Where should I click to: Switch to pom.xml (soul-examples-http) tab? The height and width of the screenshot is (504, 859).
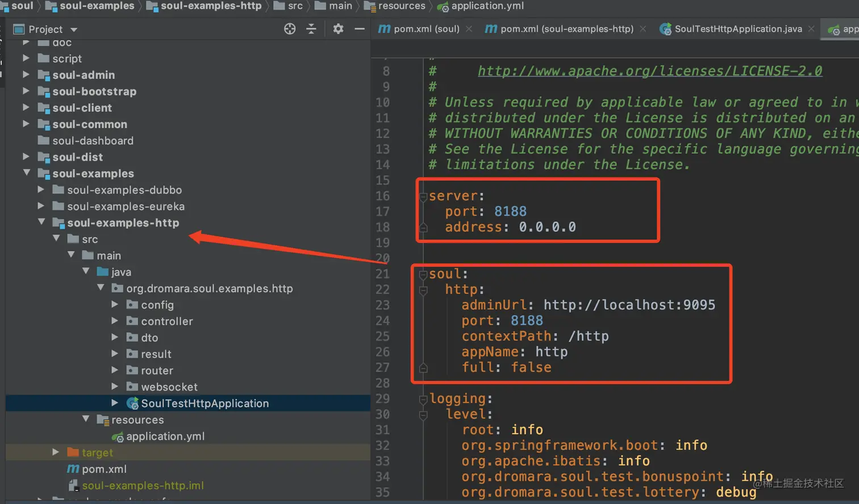pos(566,29)
